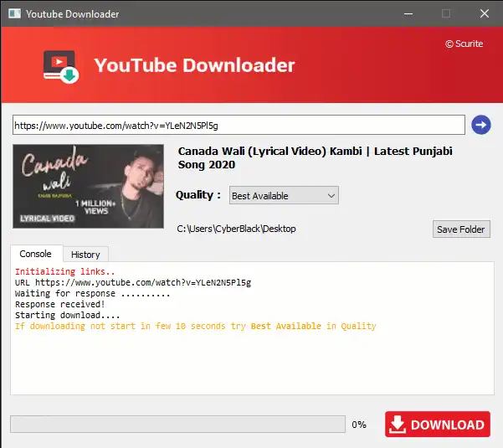Close the Youtube Downloader window
This screenshot has width=503, height=448.
[485, 13]
